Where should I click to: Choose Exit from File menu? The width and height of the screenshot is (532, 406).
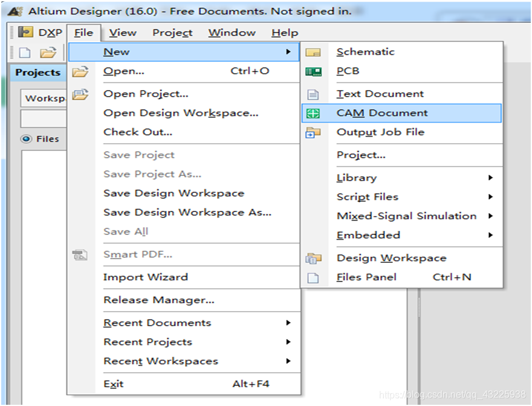click(184, 384)
